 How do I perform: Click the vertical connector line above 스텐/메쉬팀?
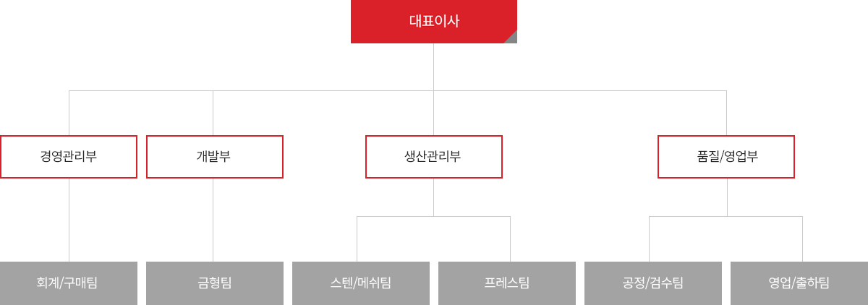[357, 239]
